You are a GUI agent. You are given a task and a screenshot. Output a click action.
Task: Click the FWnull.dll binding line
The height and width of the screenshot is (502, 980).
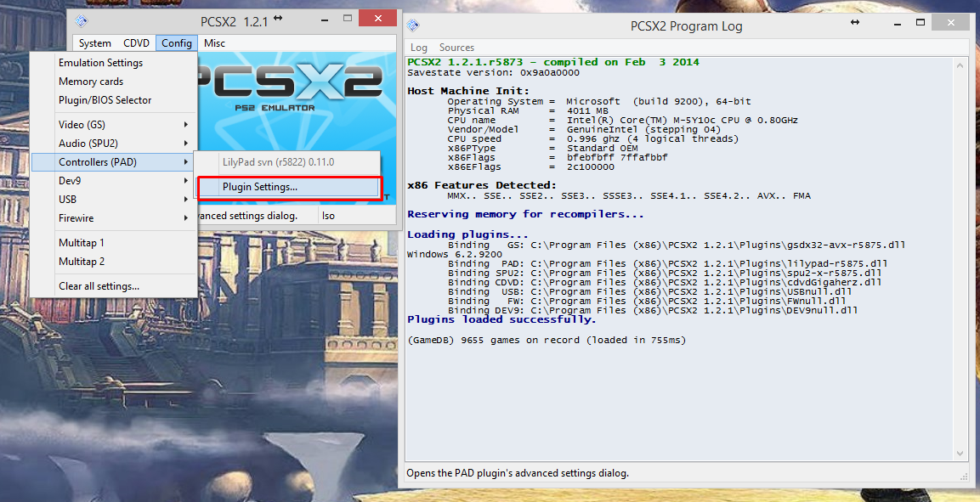(646, 301)
